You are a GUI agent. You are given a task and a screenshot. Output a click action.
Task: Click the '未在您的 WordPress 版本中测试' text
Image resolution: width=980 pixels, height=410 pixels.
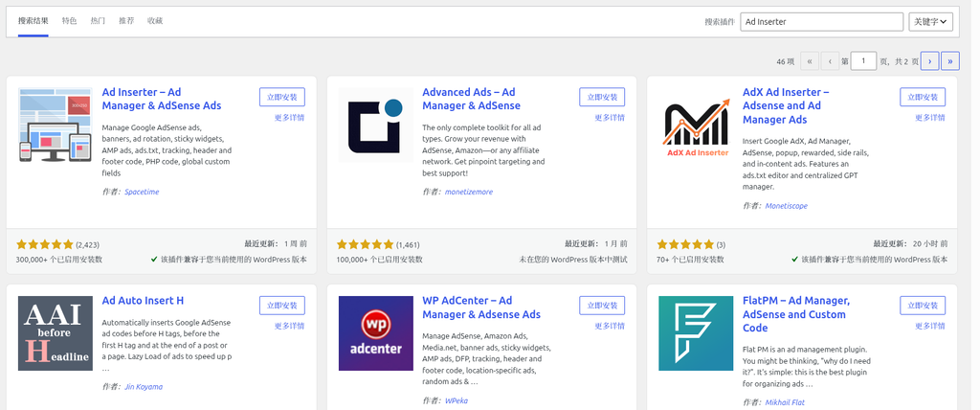(x=573, y=260)
